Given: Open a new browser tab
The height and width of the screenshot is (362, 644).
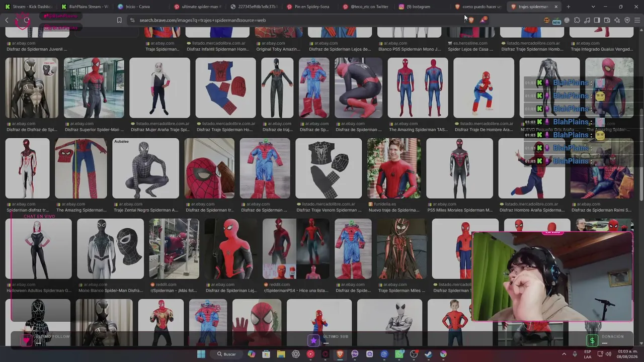Looking at the screenshot, I should click(x=569, y=7).
